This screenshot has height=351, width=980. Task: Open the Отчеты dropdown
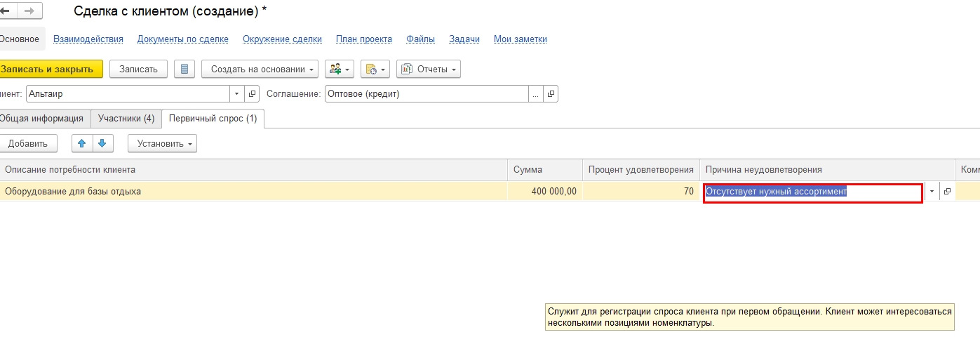[429, 69]
